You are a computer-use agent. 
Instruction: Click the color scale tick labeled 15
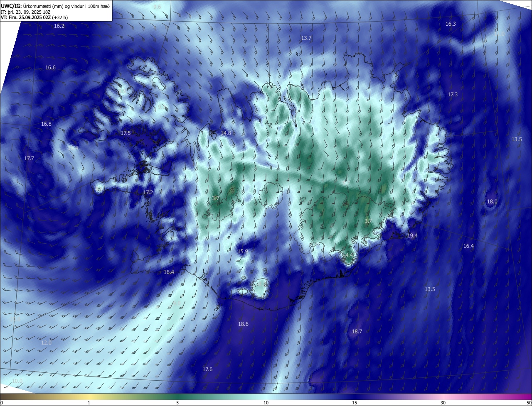tap(355, 403)
